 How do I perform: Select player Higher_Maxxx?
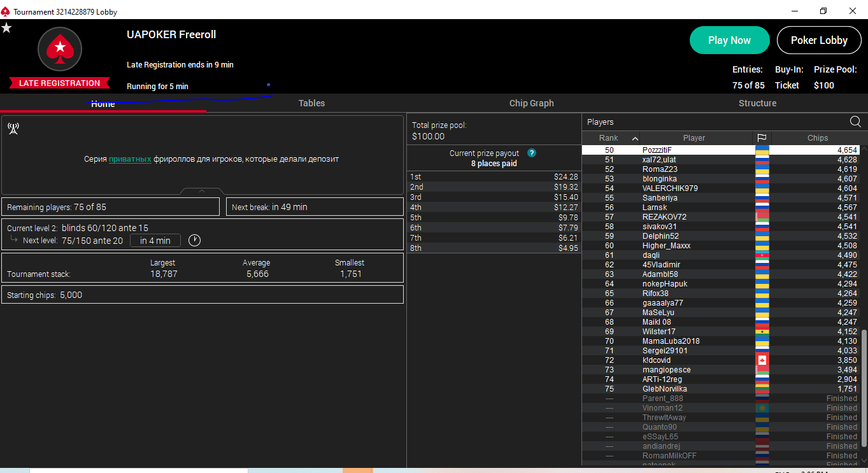720,246
